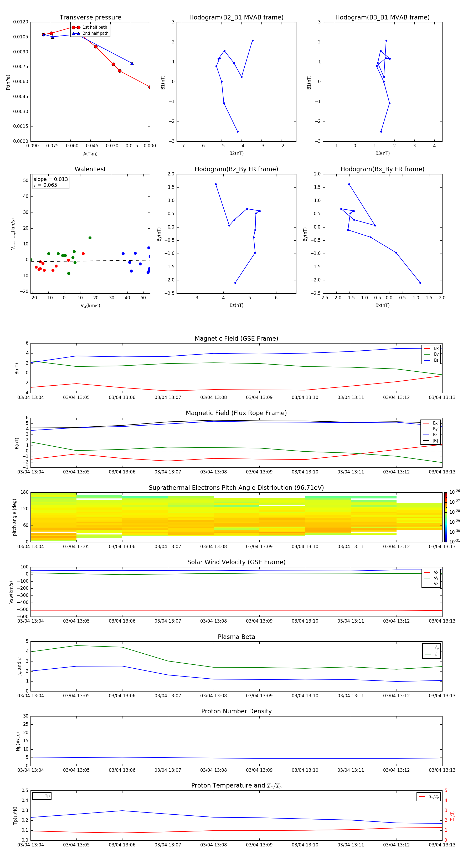This screenshot has width=473, height=868.
Task: Click the '10^-26' color bar label
Action: click(x=455, y=492)
